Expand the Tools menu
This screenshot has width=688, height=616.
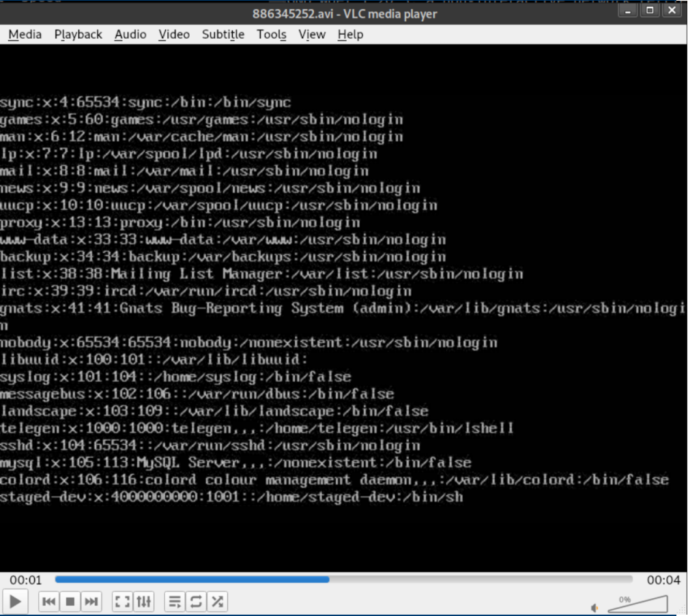coord(271,34)
